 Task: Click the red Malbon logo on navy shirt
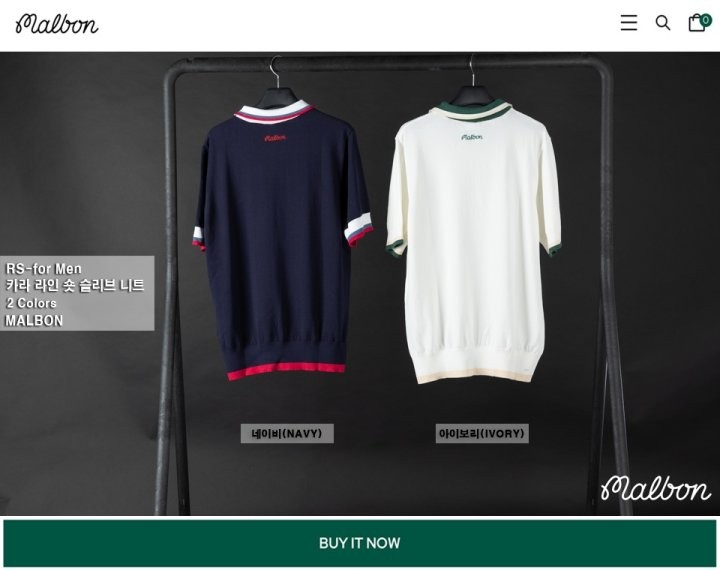point(275,137)
